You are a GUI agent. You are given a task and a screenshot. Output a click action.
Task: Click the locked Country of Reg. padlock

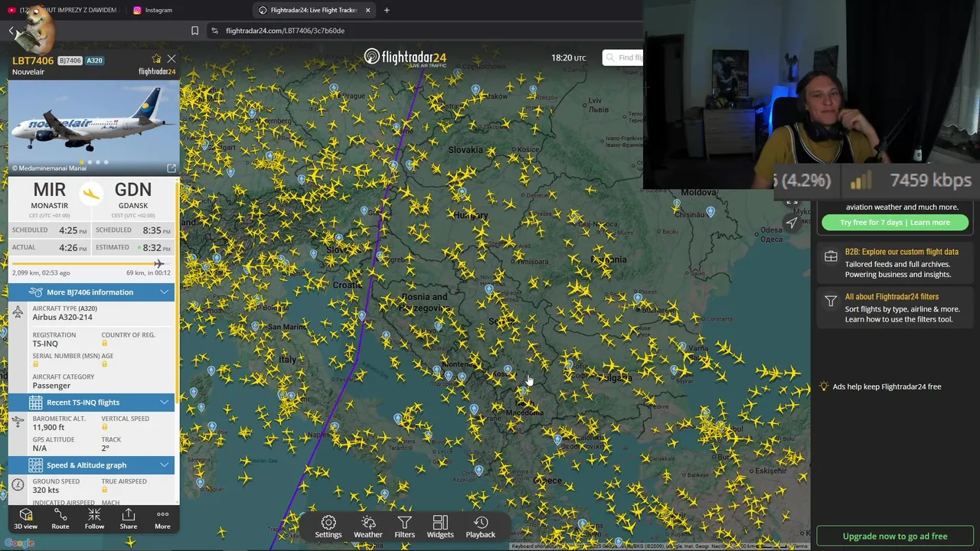(105, 344)
